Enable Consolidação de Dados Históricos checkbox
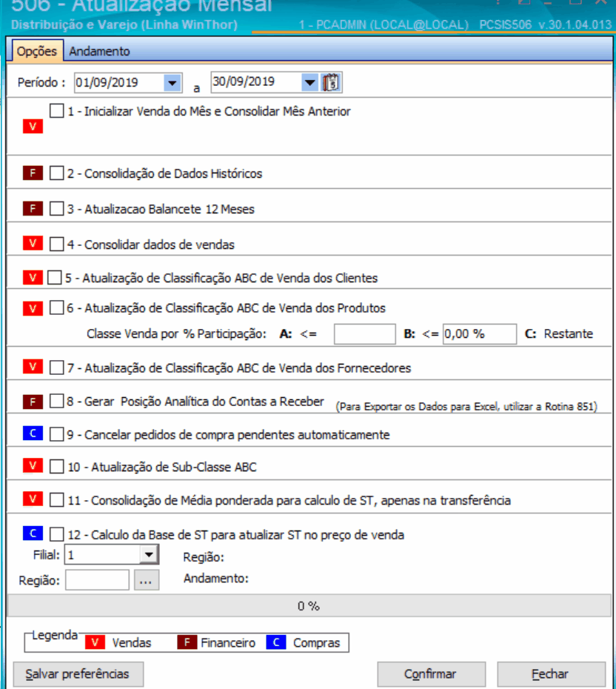This screenshot has height=689, width=616. 57,174
